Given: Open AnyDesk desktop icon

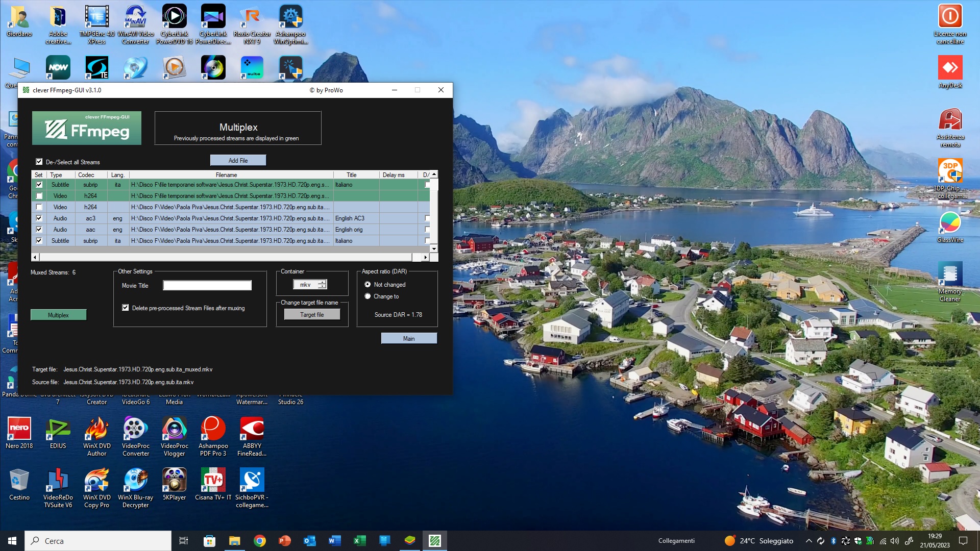Looking at the screenshot, I should pos(950,68).
